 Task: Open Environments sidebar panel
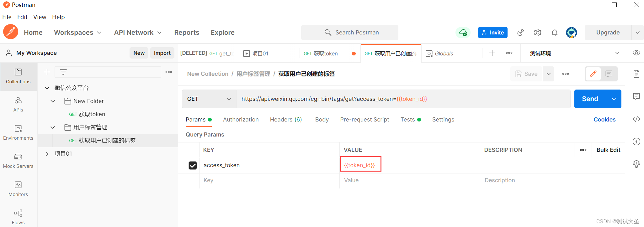point(18,133)
